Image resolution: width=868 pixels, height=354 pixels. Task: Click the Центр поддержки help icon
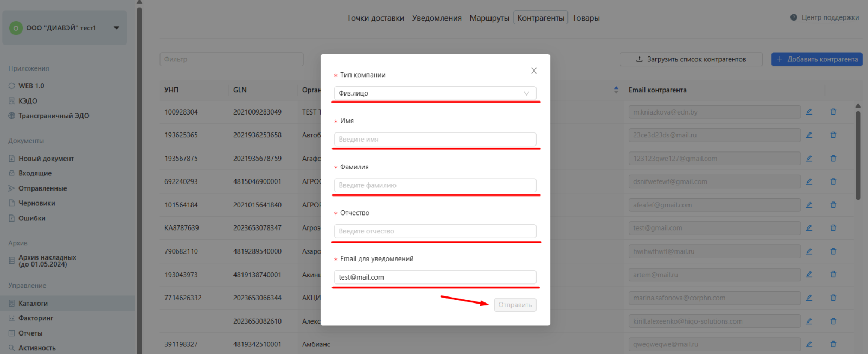pos(794,17)
